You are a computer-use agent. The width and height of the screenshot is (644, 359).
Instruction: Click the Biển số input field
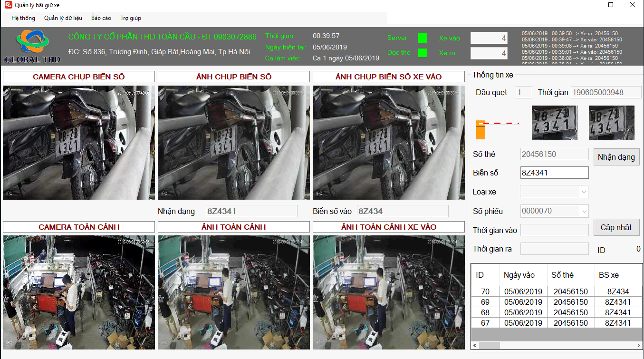pyautogui.click(x=554, y=173)
